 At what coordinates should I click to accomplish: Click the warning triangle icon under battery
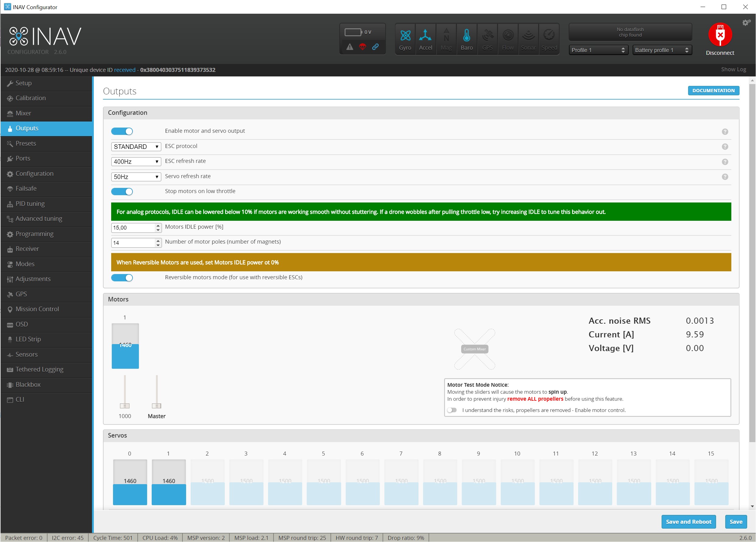click(349, 47)
